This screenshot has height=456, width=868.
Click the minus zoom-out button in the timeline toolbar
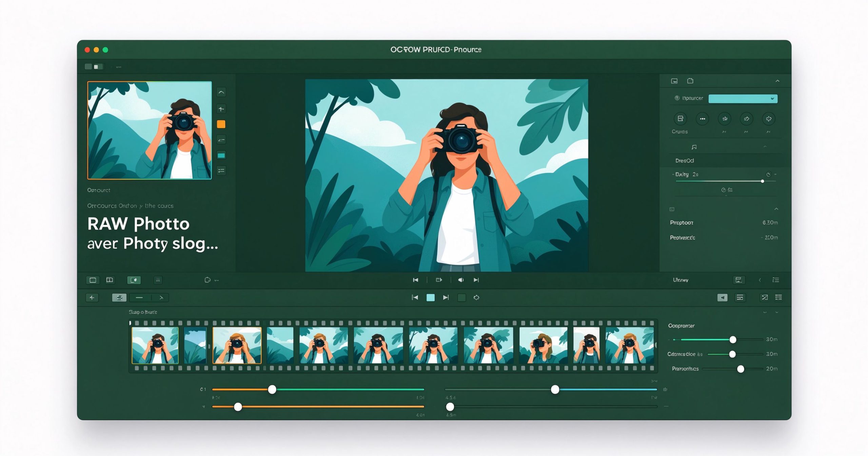click(x=139, y=298)
